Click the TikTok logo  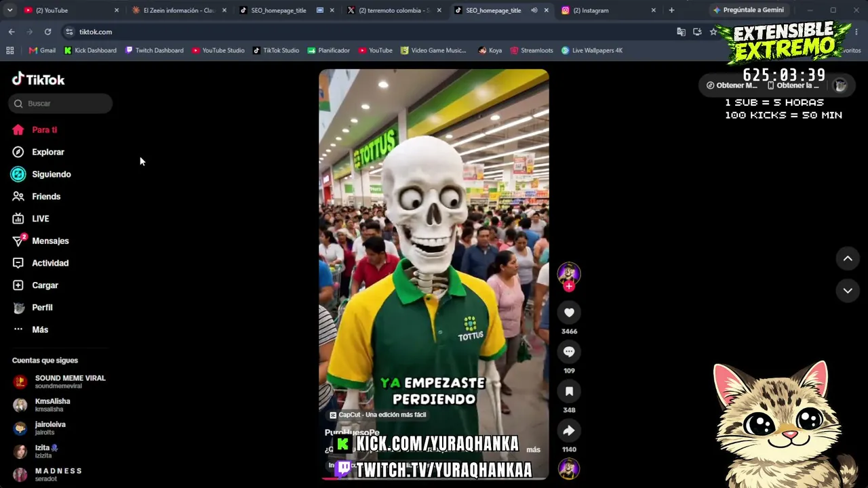[39, 79]
